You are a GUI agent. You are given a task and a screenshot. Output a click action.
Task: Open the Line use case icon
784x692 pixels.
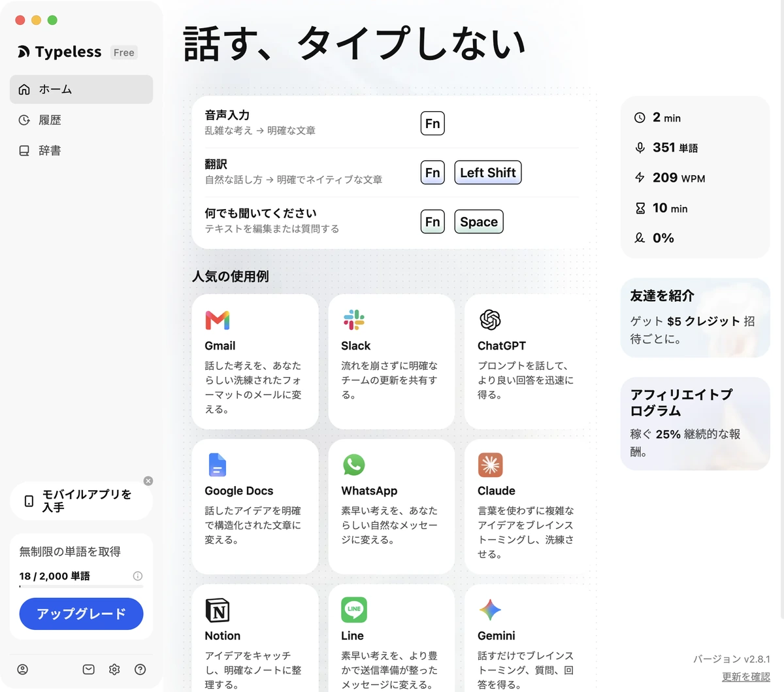(354, 610)
